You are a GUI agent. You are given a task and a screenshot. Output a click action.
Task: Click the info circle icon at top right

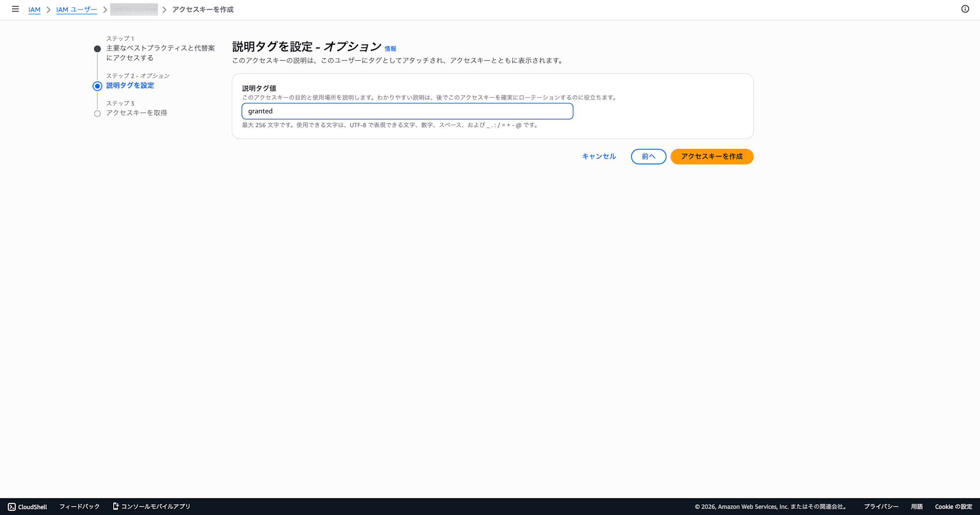coord(965,9)
